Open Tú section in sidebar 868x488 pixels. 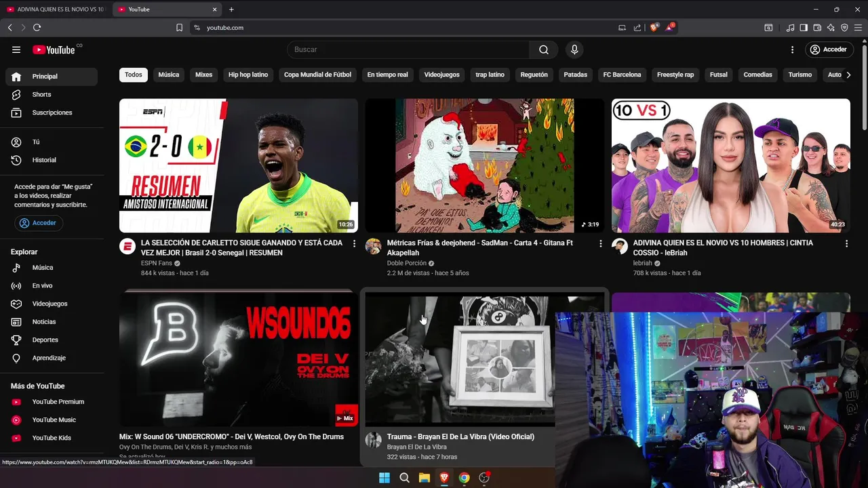pos(52,142)
